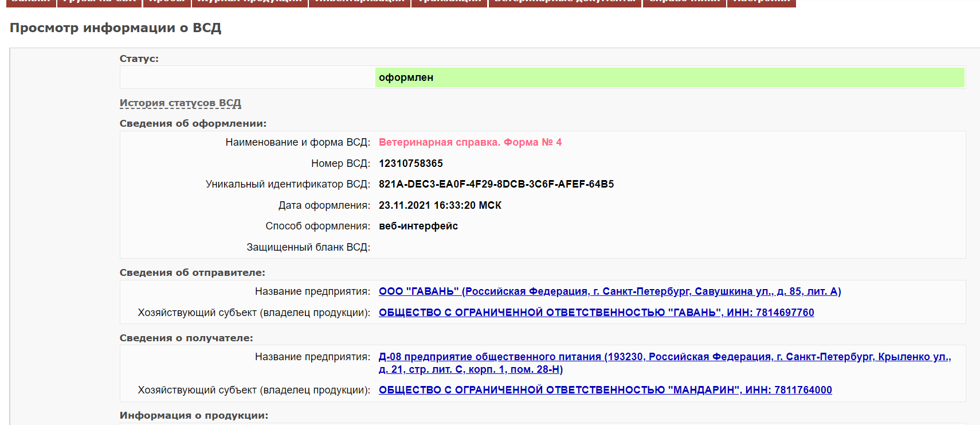This screenshot has height=425, width=980.
Task: Open the Настройки tab
Action: 761,2
